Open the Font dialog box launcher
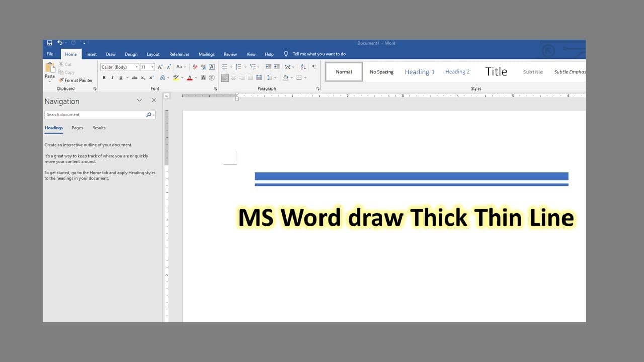Screen dimensions: 644x362 coord(215,88)
